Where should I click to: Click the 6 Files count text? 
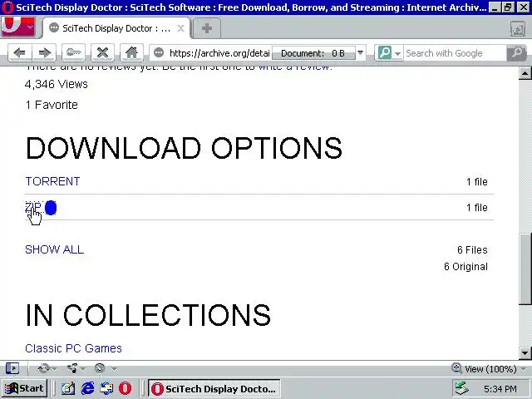point(472,250)
